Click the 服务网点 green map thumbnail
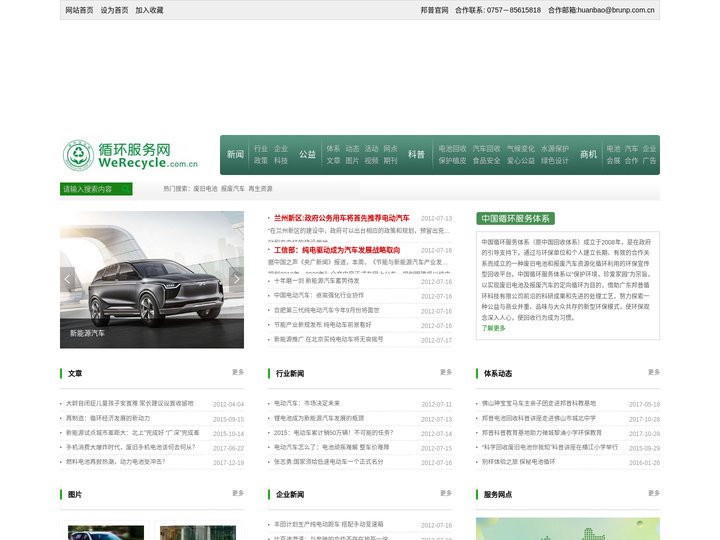This screenshot has height=540, width=720. click(x=568, y=529)
